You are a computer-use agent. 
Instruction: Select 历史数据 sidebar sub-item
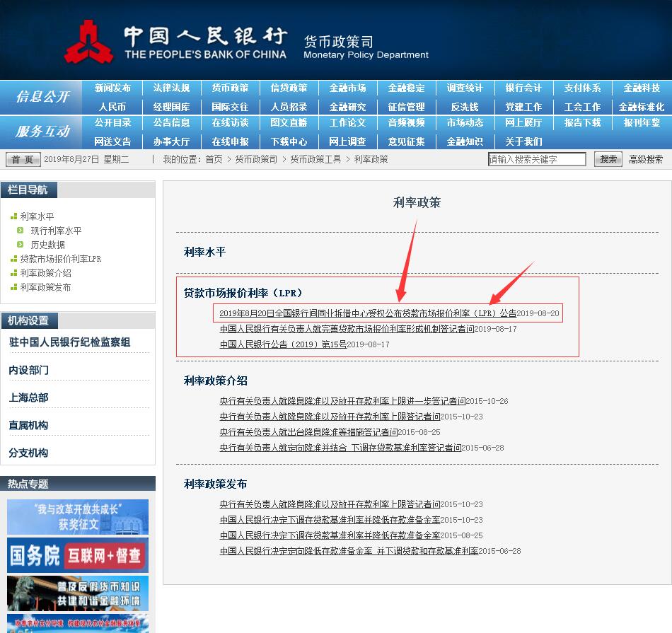[x=47, y=245]
